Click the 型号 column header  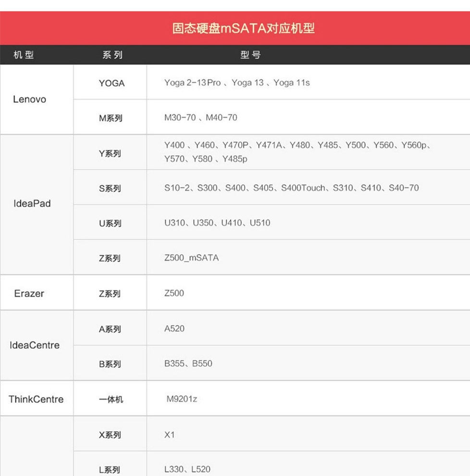click(251, 55)
